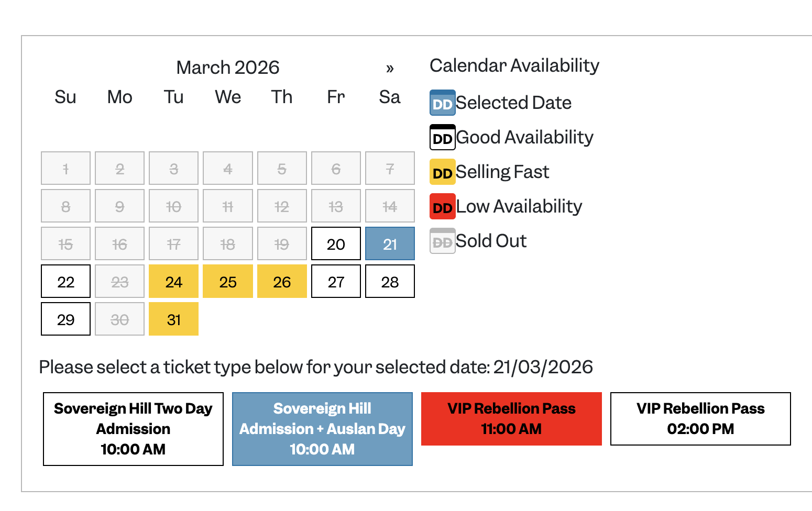Pick the selected date March 21
812x511 pixels.
(x=390, y=244)
